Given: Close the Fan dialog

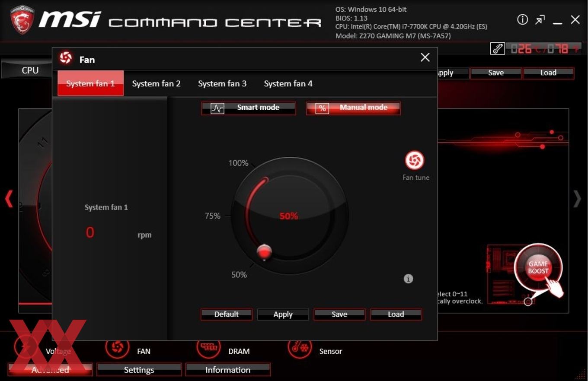Looking at the screenshot, I should click(x=425, y=57).
